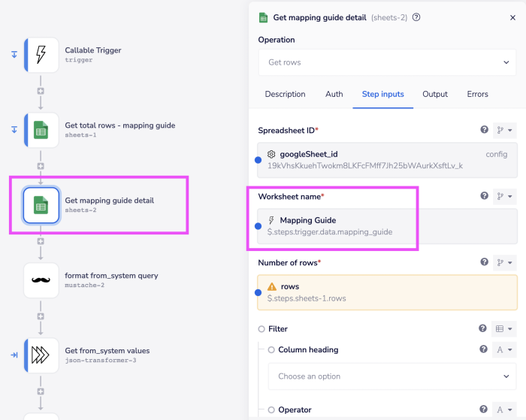This screenshot has width=526, height=420.
Task: Click the Get total rows Sheets step icon
Action: (41, 130)
